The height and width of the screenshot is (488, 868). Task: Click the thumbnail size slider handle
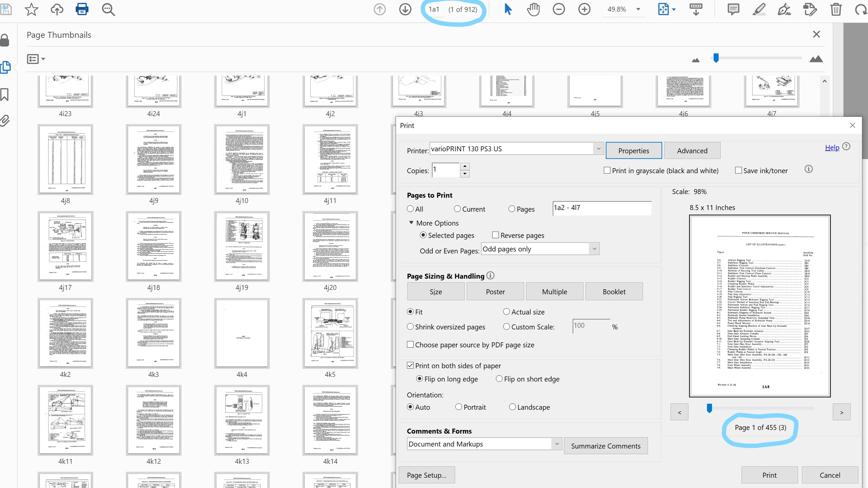point(716,58)
